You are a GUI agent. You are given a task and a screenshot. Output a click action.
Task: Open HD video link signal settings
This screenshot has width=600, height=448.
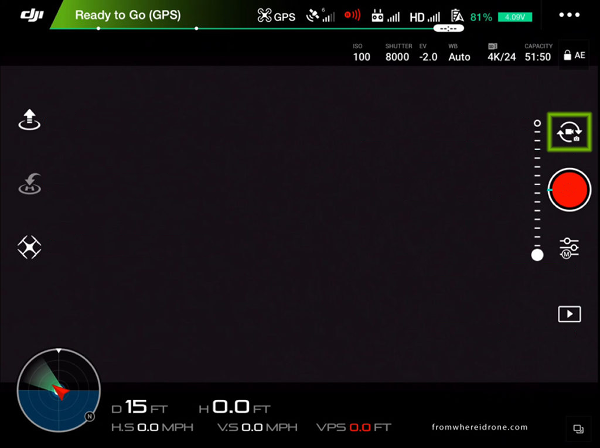[425, 17]
